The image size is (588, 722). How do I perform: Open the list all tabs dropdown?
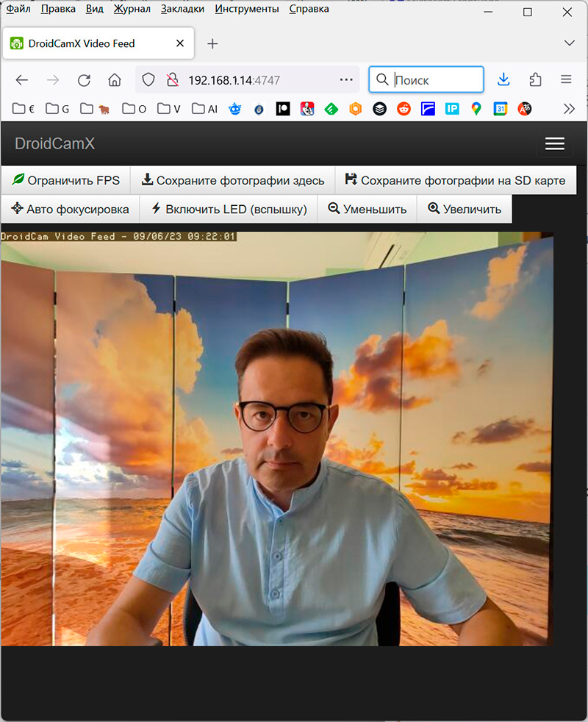pos(568,43)
